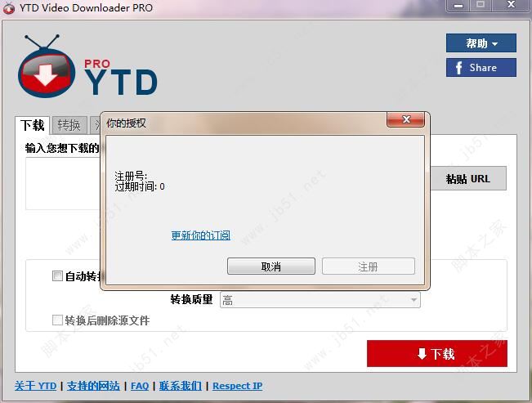The image size is (532, 403).
Task: Toggle the 自动转换 checkbox
Action: pyautogui.click(x=57, y=276)
